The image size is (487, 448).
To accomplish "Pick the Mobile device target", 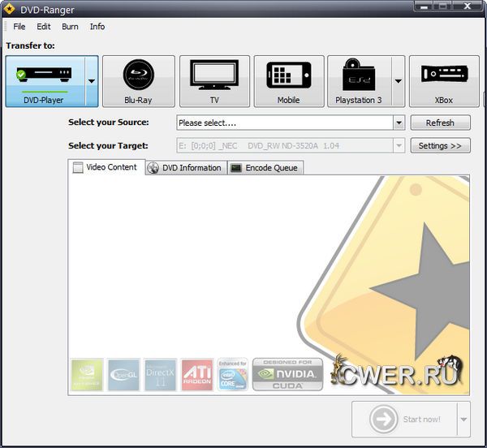I will coord(289,81).
